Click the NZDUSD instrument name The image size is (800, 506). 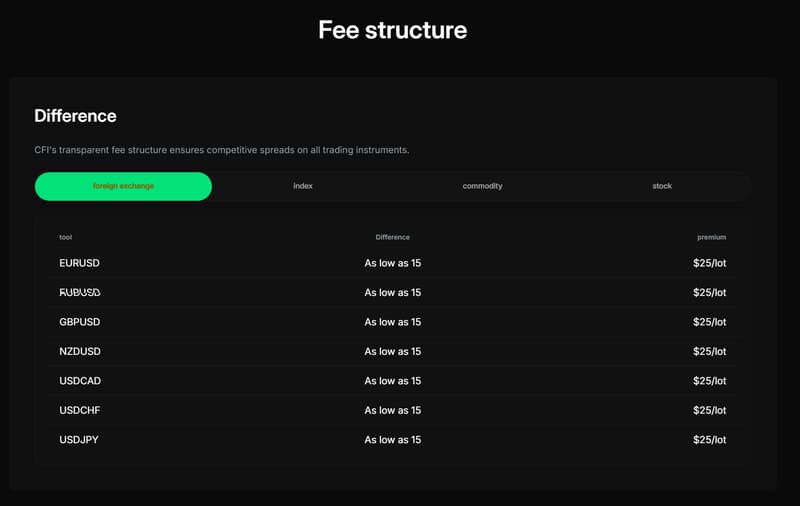coord(80,351)
